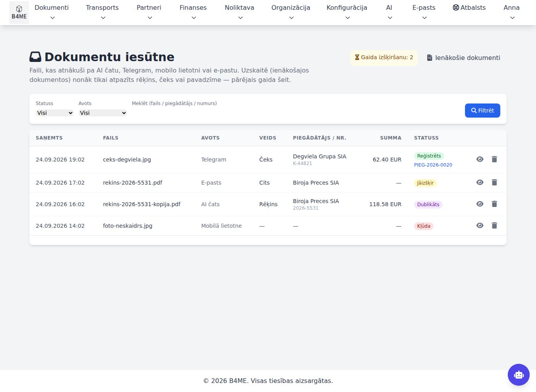Screen dimensions: 536x392
Task: Delete the foto-neskaidrs.jpg row
Action: coord(494,225)
